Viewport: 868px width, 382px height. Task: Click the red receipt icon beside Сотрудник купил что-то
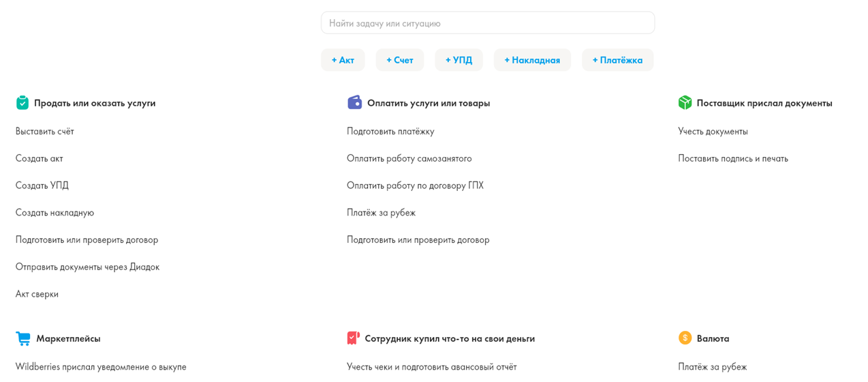[x=353, y=338]
